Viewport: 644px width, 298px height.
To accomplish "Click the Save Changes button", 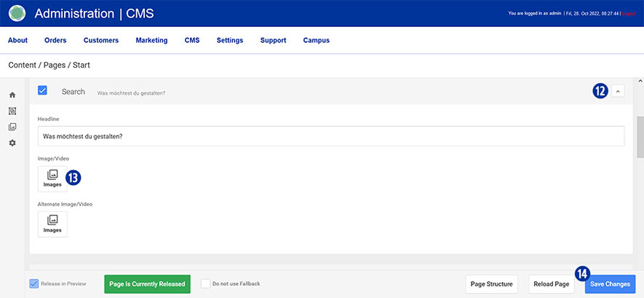I will tap(611, 284).
